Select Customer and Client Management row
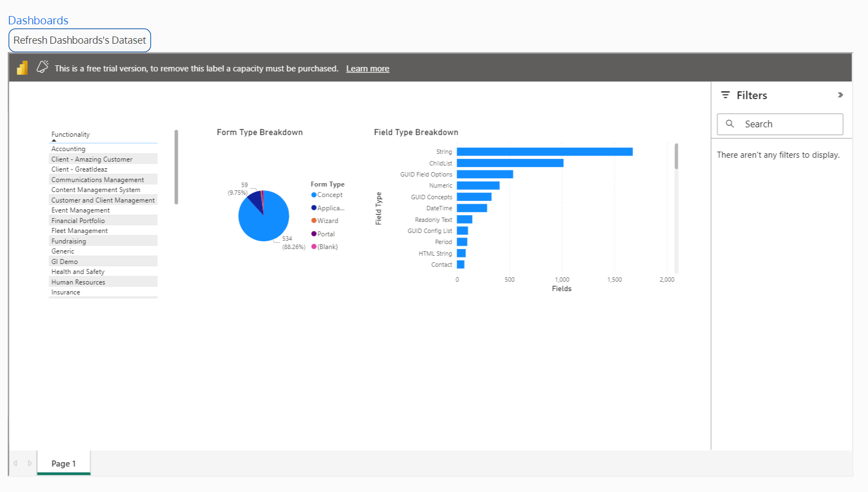868x492 pixels. point(103,200)
